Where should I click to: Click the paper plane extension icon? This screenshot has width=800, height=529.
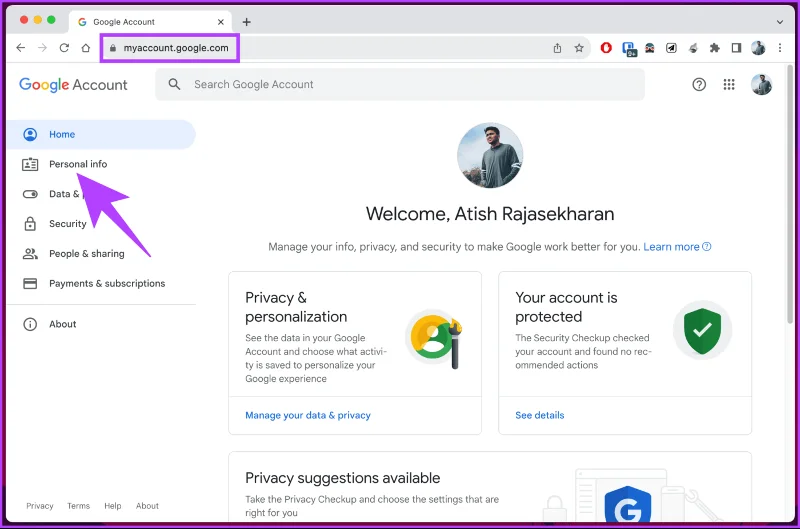(671, 48)
